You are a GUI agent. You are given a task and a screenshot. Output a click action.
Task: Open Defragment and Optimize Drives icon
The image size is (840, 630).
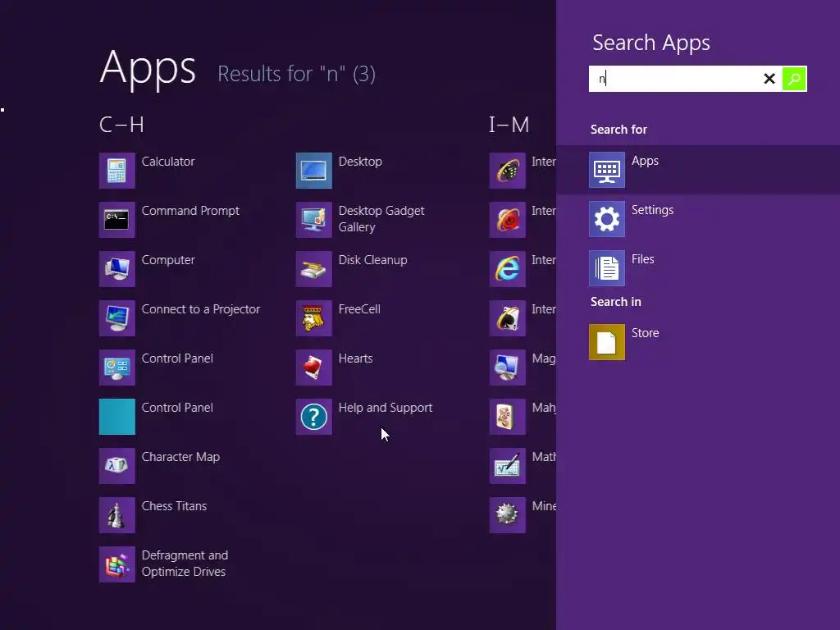[116, 564]
